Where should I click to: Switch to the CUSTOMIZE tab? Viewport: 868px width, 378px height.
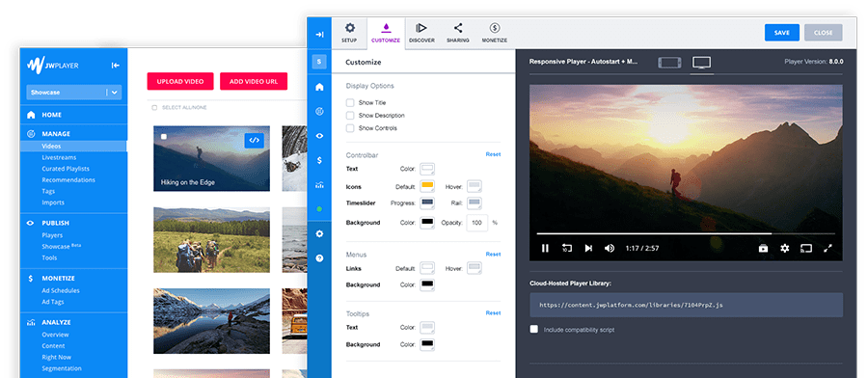[x=386, y=33]
